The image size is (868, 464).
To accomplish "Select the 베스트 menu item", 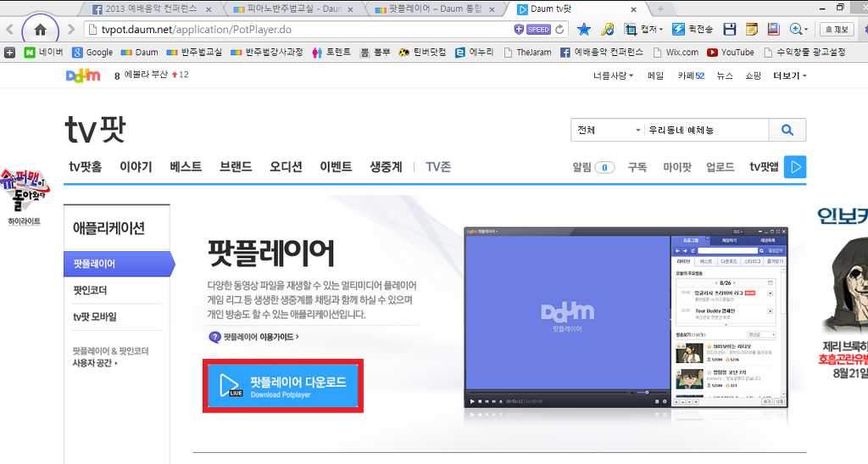I will 186,166.
